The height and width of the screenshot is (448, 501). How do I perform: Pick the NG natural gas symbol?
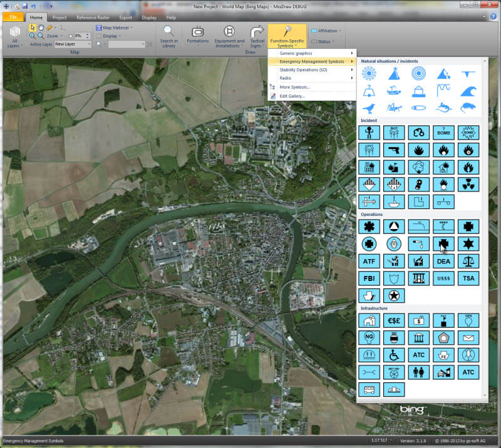pyautogui.click(x=369, y=338)
